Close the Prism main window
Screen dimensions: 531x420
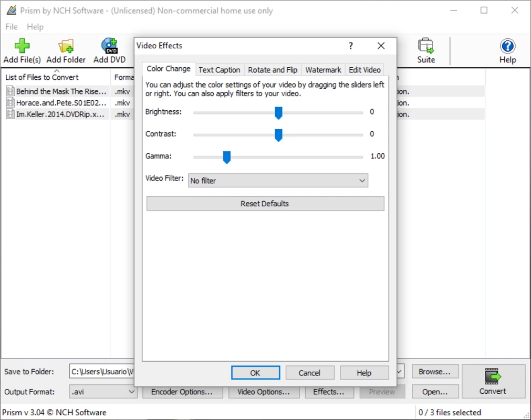(x=514, y=10)
